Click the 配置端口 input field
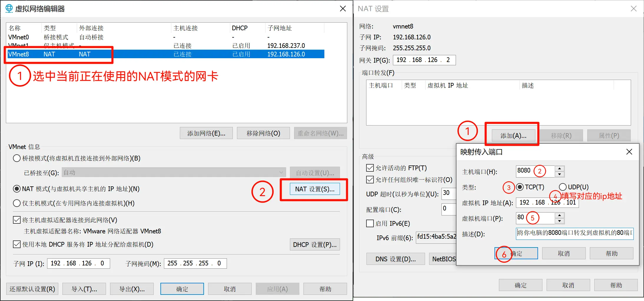644x301 pixels. tap(449, 209)
